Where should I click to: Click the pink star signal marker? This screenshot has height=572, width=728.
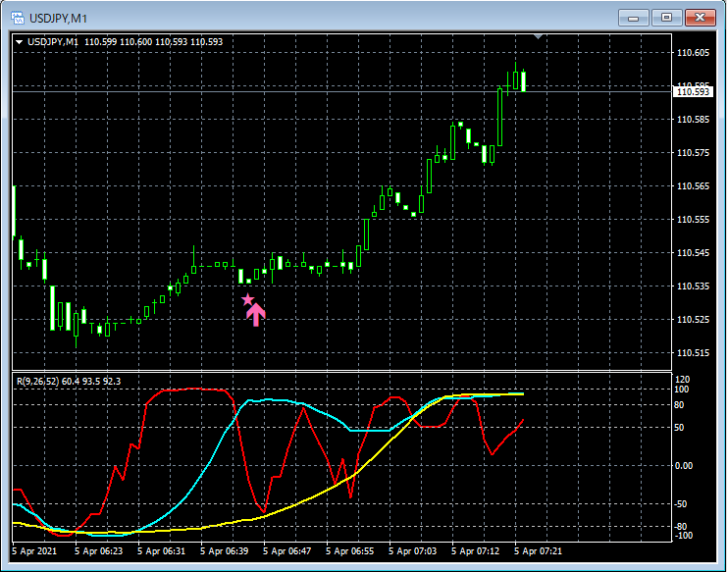[x=248, y=300]
